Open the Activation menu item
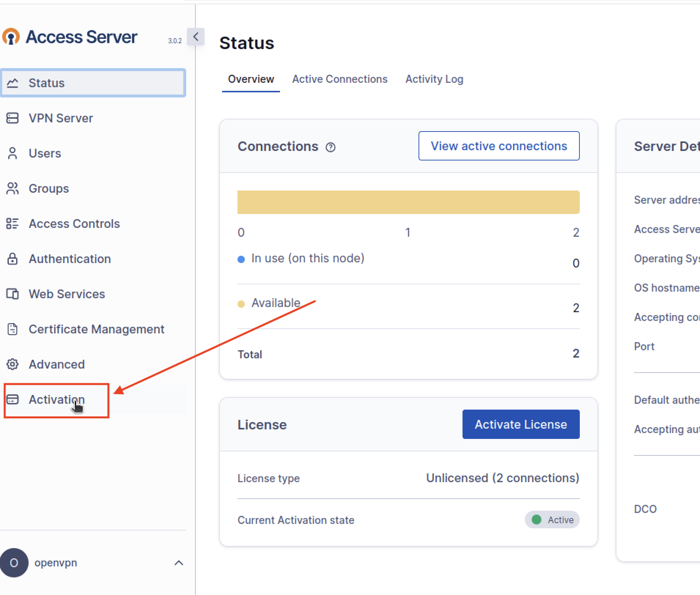The image size is (700, 595). (56, 399)
